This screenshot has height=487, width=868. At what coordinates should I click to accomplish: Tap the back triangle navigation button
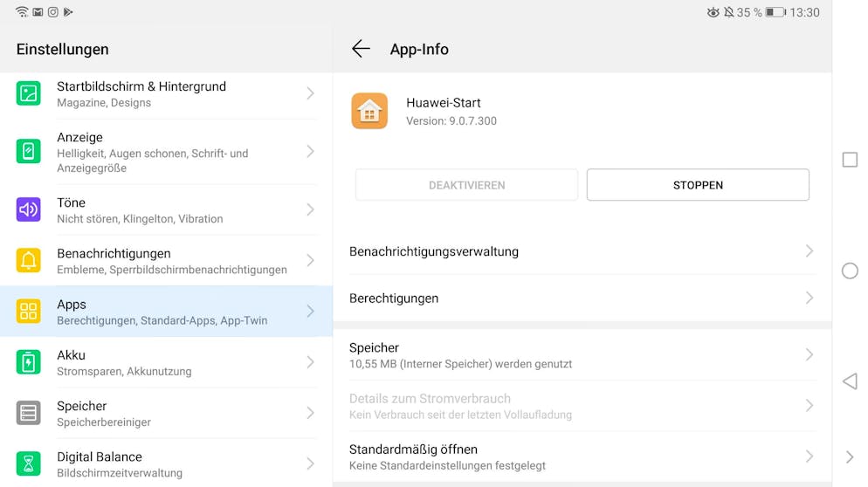[x=850, y=381]
